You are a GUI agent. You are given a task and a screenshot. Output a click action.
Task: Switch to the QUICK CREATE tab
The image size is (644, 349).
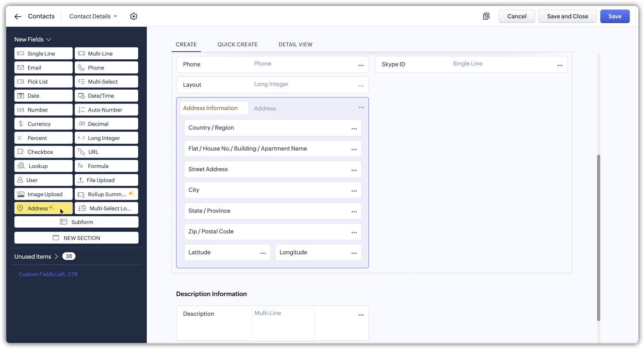coord(237,44)
